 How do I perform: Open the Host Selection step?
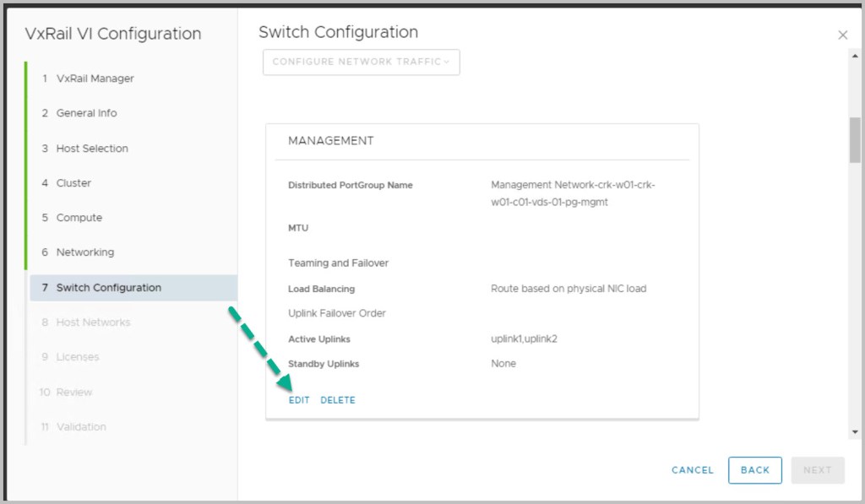point(92,149)
